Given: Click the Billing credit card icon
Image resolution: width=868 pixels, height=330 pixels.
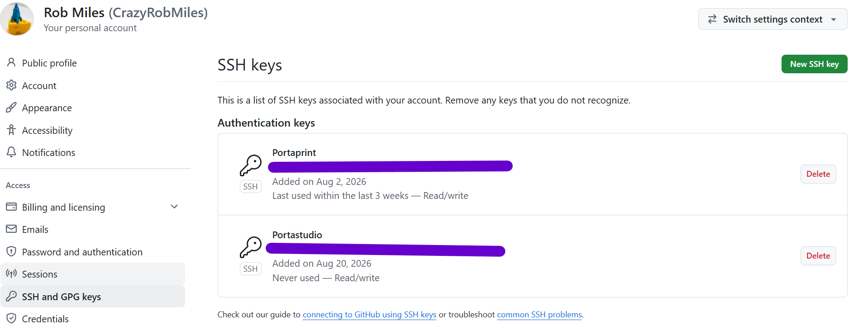Looking at the screenshot, I should (x=11, y=207).
